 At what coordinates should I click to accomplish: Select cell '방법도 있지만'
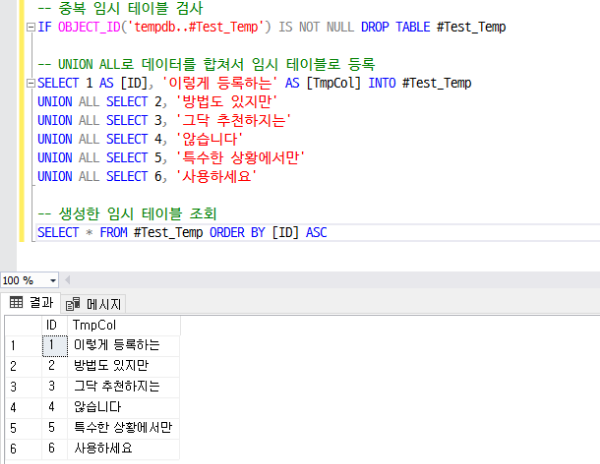124,366
